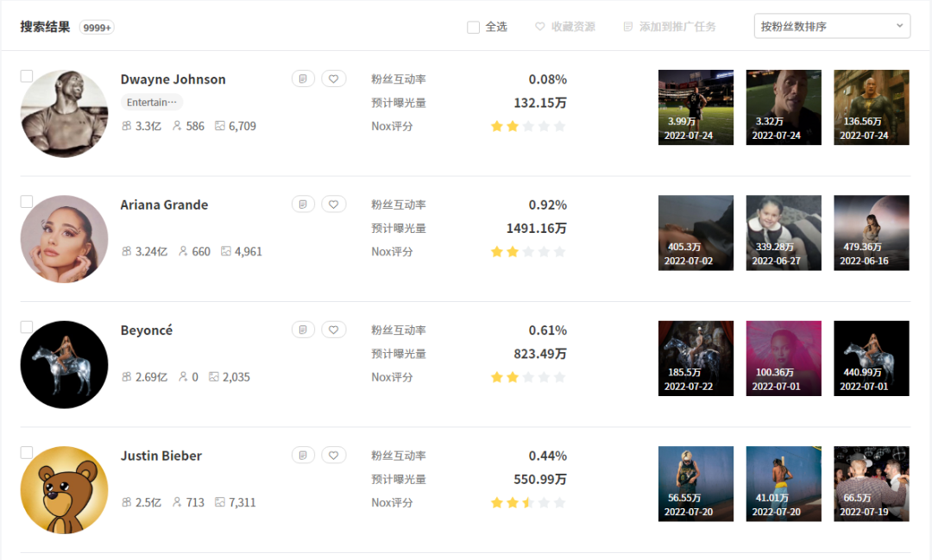Screen dimensions: 932x560
Task: Click Dwayne Johnson's 0.08% engagement rate
Action: (x=547, y=79)
